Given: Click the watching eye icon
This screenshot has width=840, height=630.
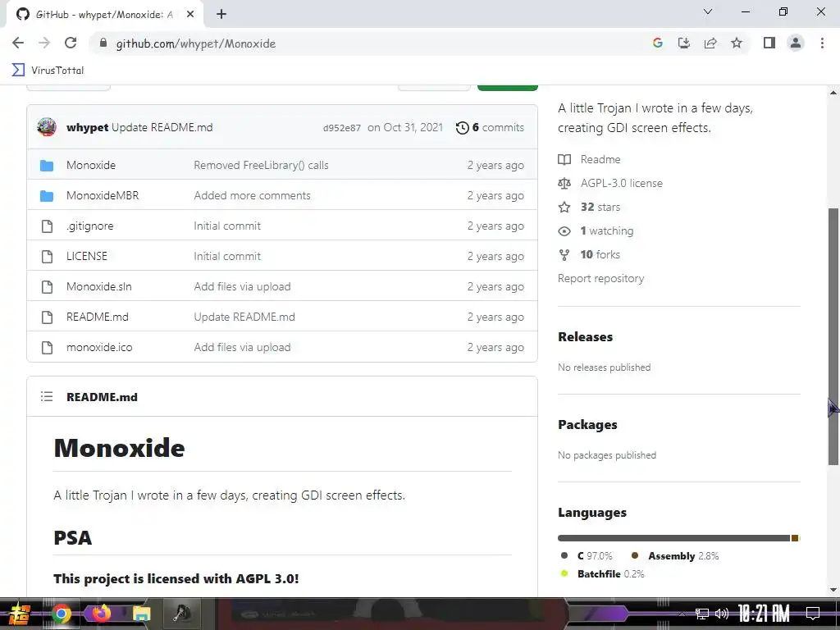Looking at the screenshot, I should [564, 231].
